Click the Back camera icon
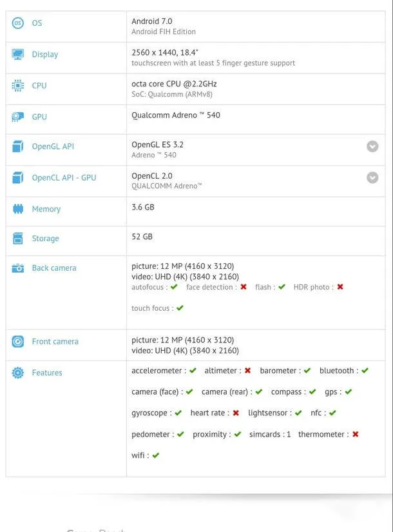This screenshot has width=393, height=532. click(18, 268)
